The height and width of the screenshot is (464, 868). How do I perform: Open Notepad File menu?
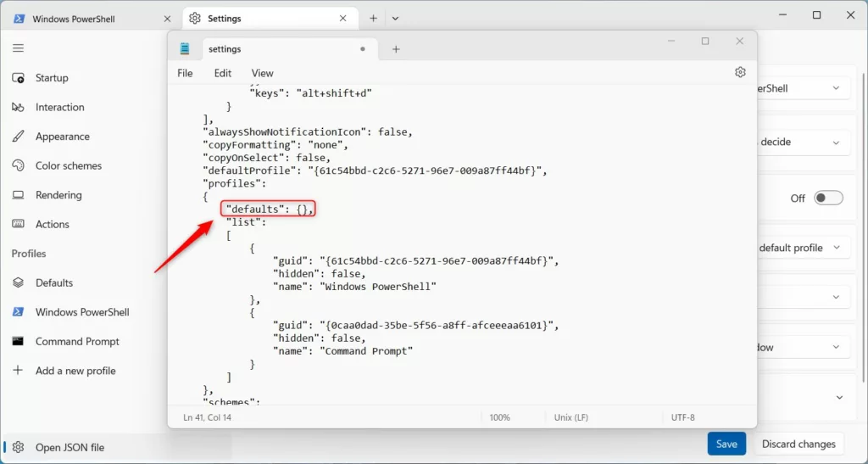(185, 73)
